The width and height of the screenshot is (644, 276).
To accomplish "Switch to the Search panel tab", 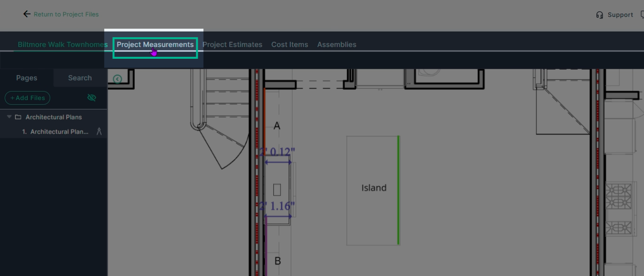I will point(80,78).
